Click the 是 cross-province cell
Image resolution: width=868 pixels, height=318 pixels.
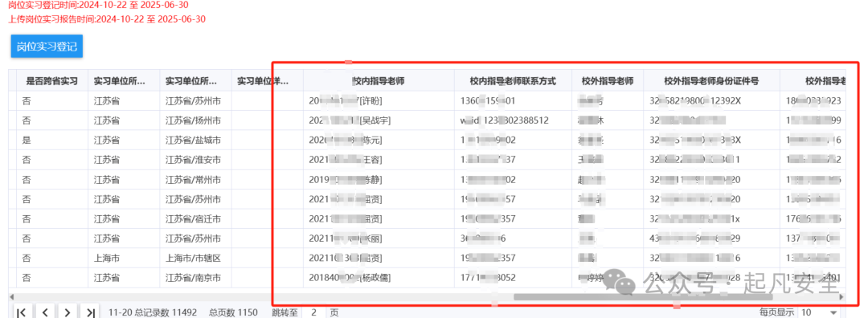point(52,141)
